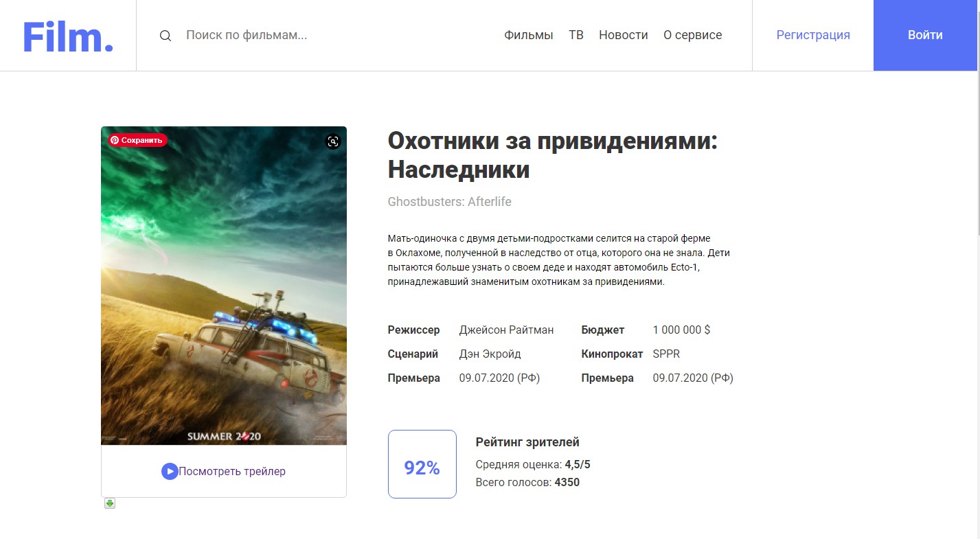This screenshot has height=539, width=980.
Task: Click the budget value 1 000 000 $
Action: 681,330
